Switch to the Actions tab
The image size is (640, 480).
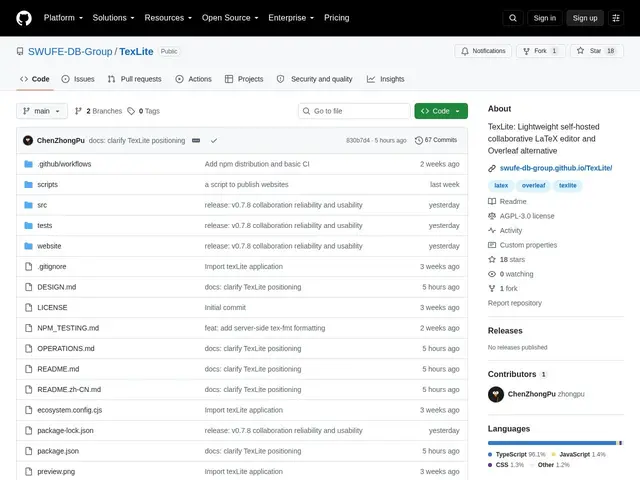tap(193, 79)
